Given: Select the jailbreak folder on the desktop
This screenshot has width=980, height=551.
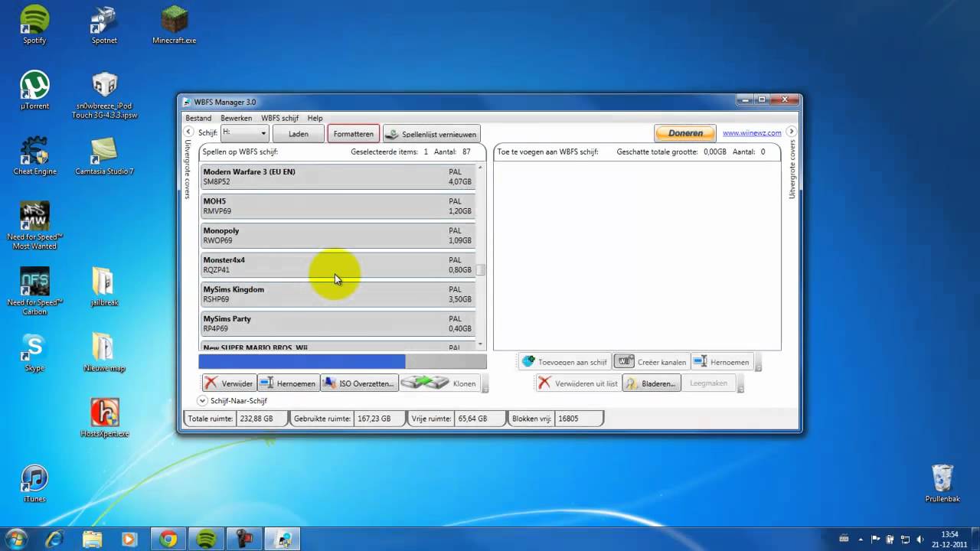Looking at the screenshot, I should [x=104, y=287].
